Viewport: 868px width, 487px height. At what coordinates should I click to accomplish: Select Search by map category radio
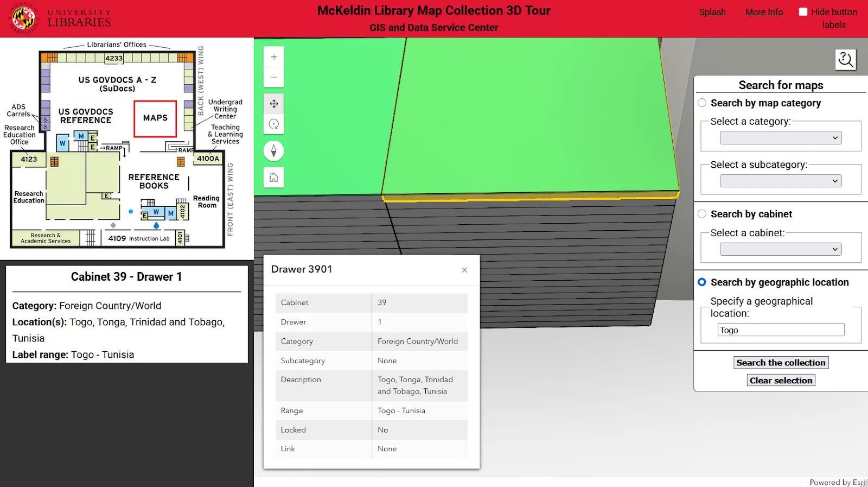pos(702,103)
